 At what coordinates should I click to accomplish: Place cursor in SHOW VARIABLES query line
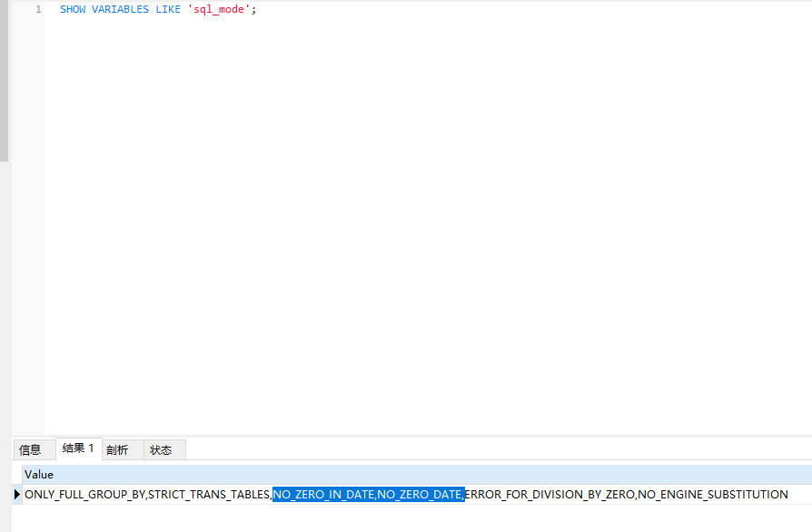click(158, 9)
